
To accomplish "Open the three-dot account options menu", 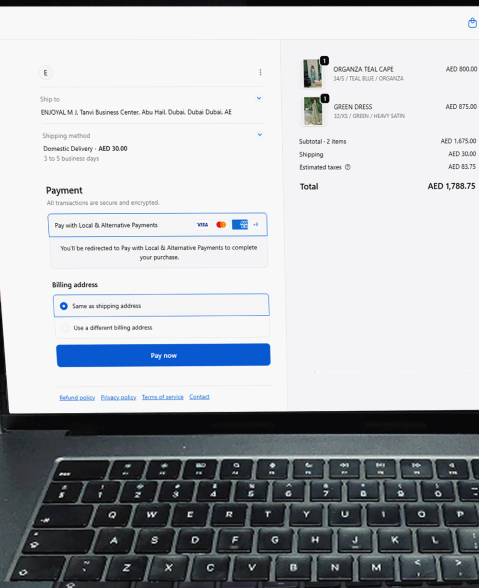I will (x=260, y=72).
